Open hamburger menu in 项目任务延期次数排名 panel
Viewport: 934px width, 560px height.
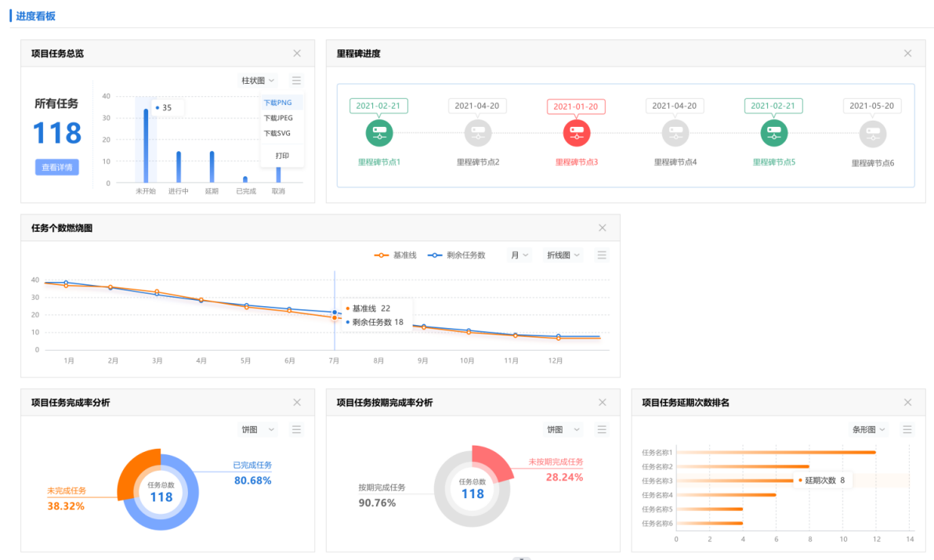(907, 429)
